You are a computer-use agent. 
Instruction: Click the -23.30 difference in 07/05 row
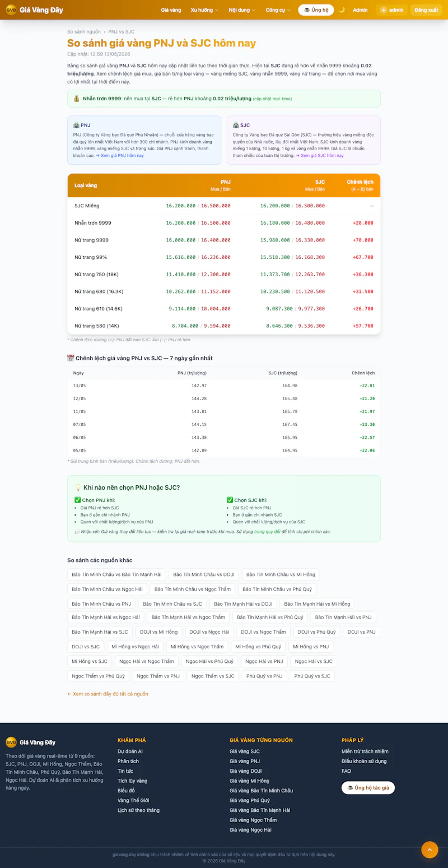click(x=367, y=424)
